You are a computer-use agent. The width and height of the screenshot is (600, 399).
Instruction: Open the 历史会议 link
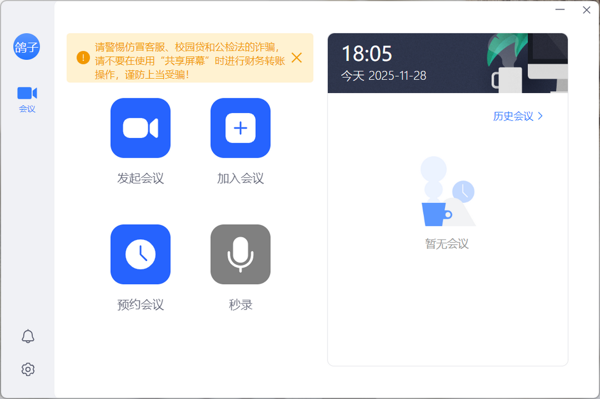[x=517, y=116]
